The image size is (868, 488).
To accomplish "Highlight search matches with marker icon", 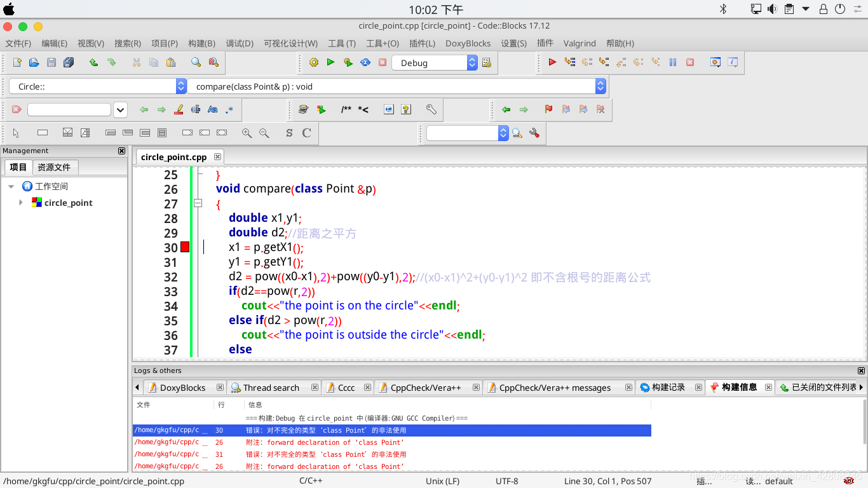I will [179, 109].
